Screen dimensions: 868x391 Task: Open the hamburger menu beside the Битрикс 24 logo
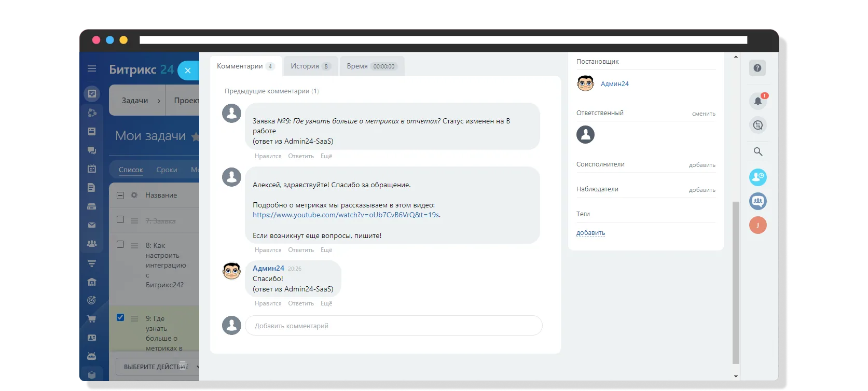[x=92, y=68]
